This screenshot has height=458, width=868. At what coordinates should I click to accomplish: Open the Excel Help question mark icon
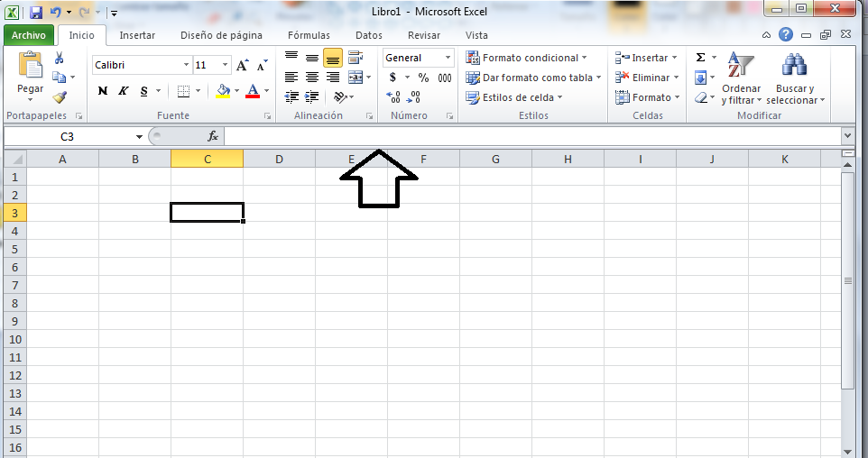[786, 35]
